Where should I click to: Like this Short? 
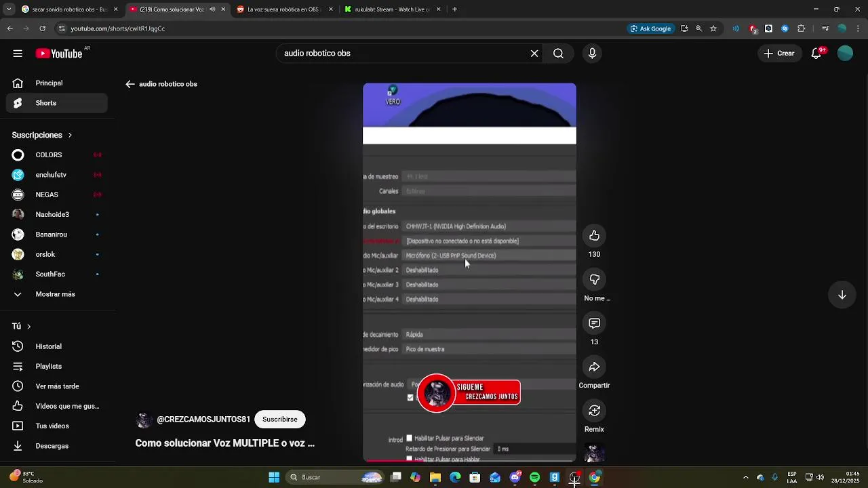pyautogui.click(x=594, y=236)
